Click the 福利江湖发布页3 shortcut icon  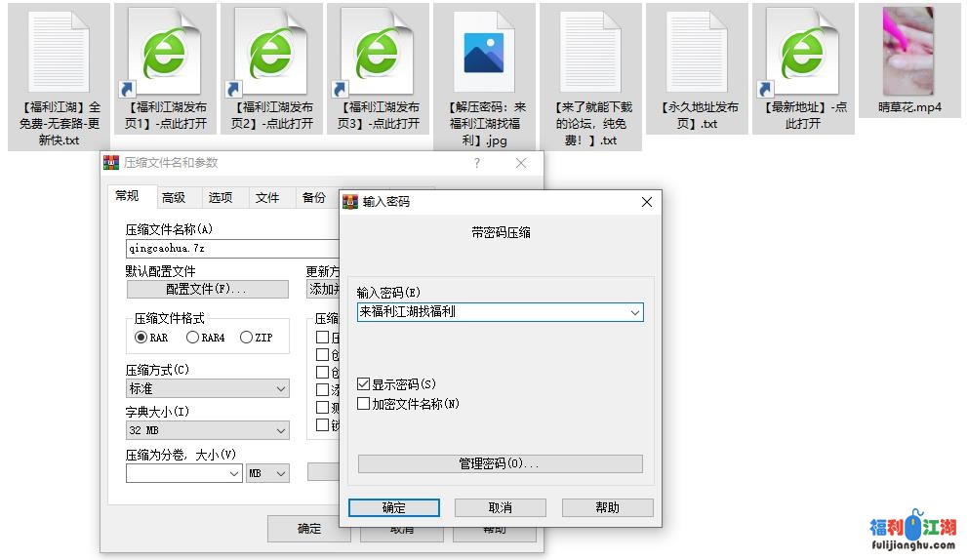[378, 54]
